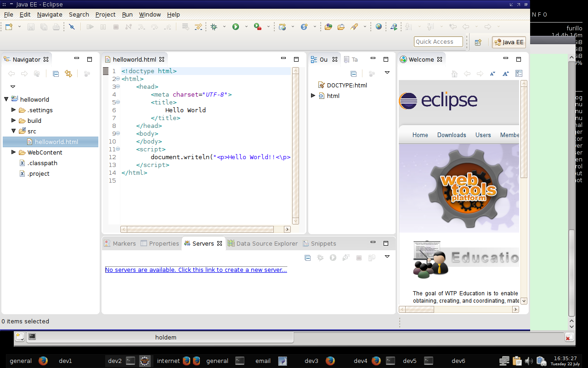Click the Home icon in Welcome view
The image size is (588, 368).
coord(454,74)
